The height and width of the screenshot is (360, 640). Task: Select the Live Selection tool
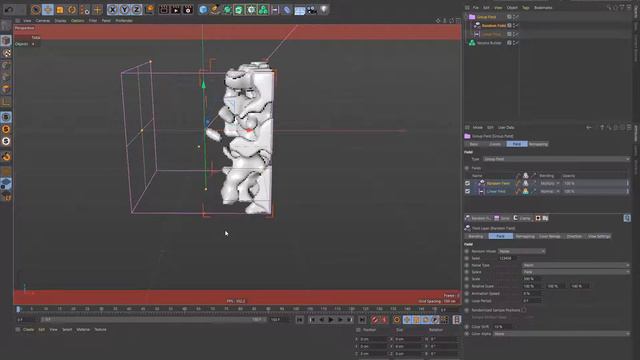36,9
